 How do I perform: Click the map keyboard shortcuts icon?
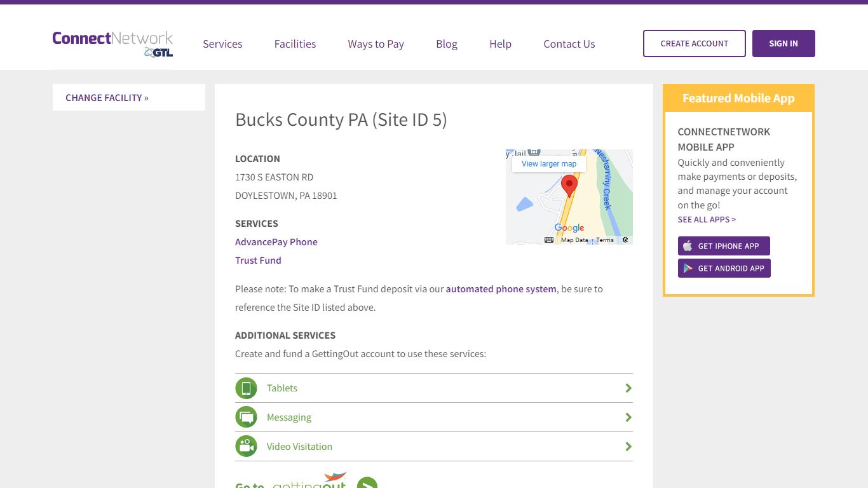tap(549, 240)
